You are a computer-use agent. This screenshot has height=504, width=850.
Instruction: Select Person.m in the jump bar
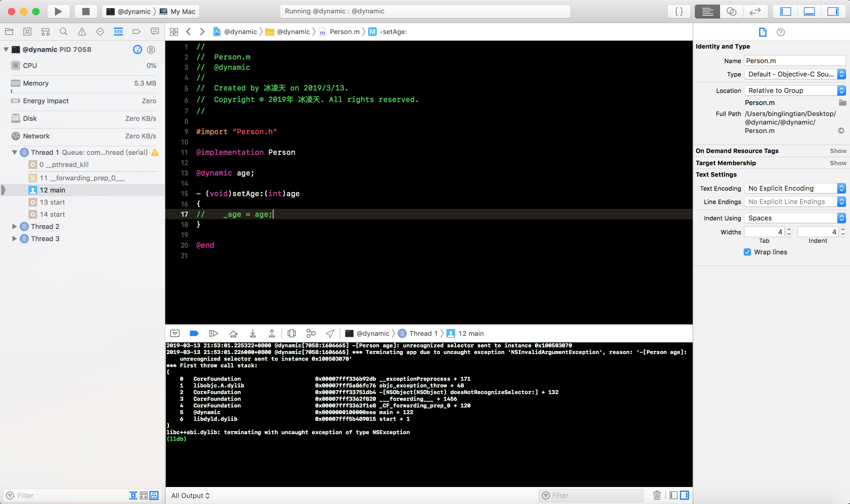344,32
